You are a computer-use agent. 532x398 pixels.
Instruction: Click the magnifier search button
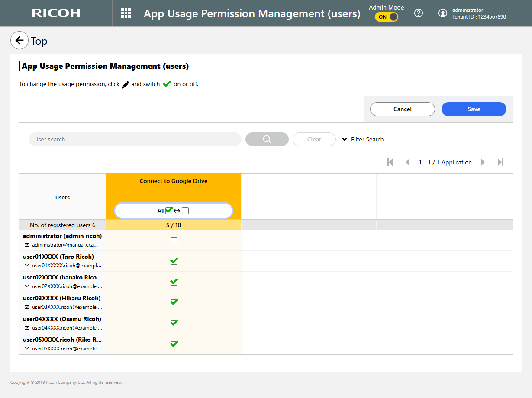coord(267,139)
